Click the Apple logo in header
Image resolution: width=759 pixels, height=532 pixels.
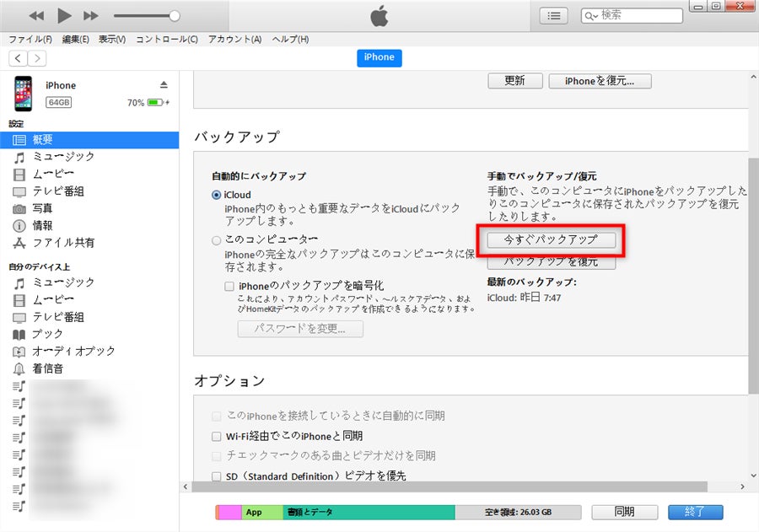pos(379,16)
